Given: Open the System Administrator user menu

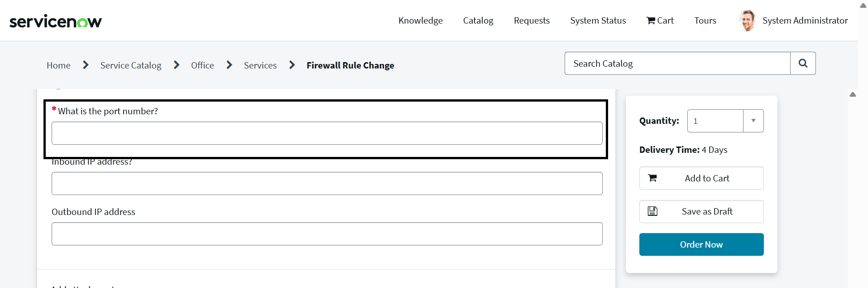Looking at the screenshot, I should pyautogui.click(x=805, y=20).
